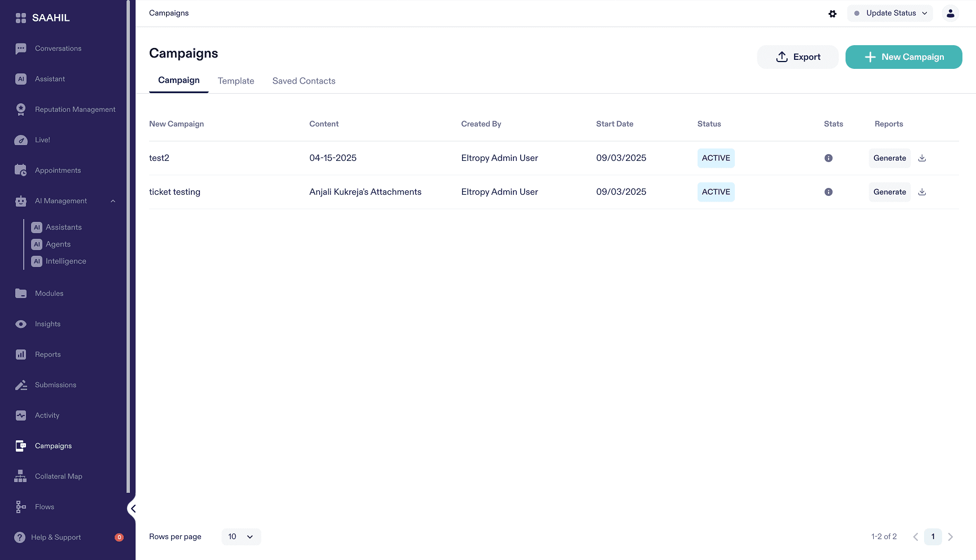
Task: Open the Agents sub-item label
Action: pos(58,244)
